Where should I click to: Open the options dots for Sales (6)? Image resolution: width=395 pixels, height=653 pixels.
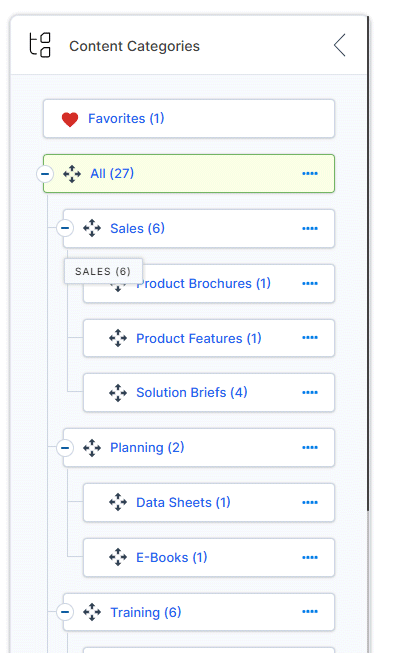(x=310, y=228)
